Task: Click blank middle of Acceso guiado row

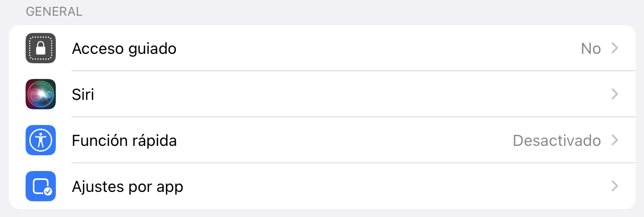Action: pyautogui.click(x=376, y=49)
